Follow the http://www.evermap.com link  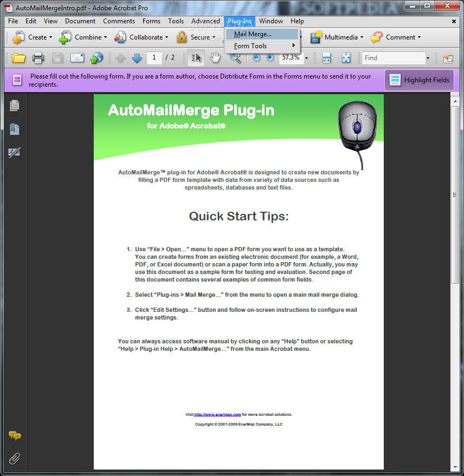pos(217,414)
